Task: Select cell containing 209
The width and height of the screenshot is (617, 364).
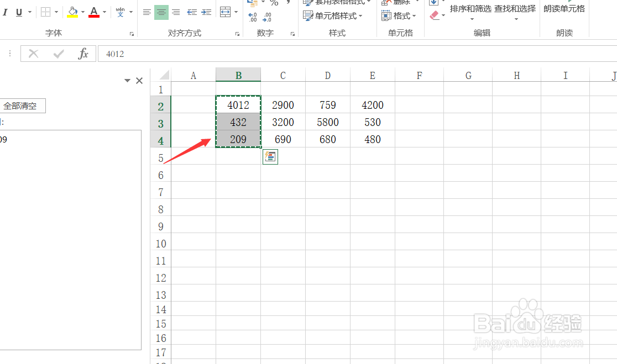Action: (x=238, y=139)
